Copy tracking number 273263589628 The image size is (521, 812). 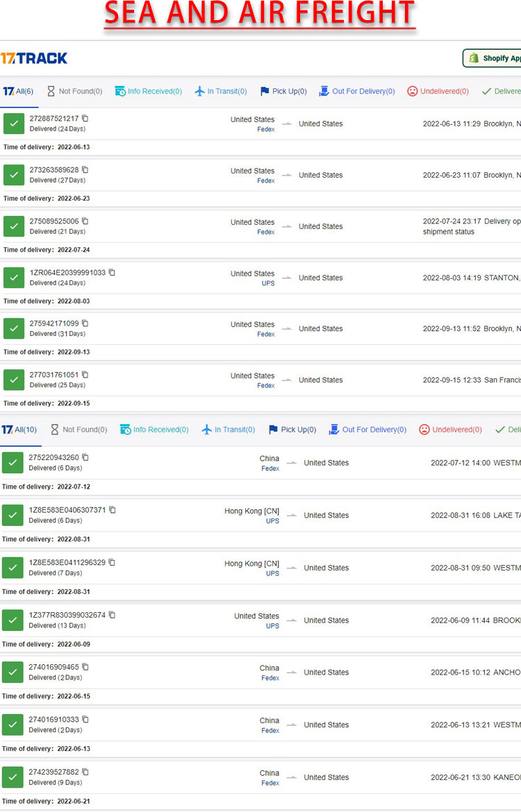pyautogui.click(x=85, y=170)
